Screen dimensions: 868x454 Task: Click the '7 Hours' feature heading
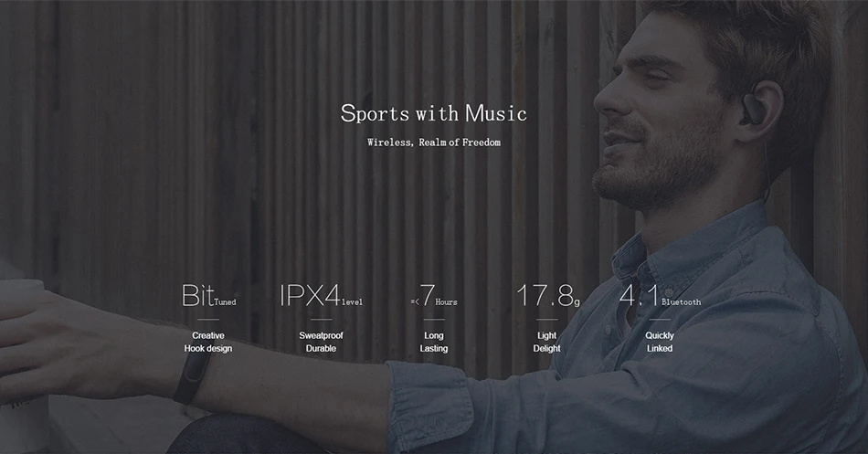434,296
